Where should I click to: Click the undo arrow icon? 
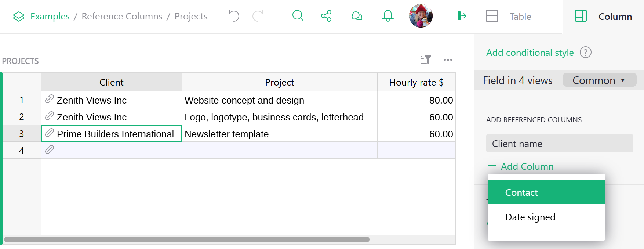point(234,16)
